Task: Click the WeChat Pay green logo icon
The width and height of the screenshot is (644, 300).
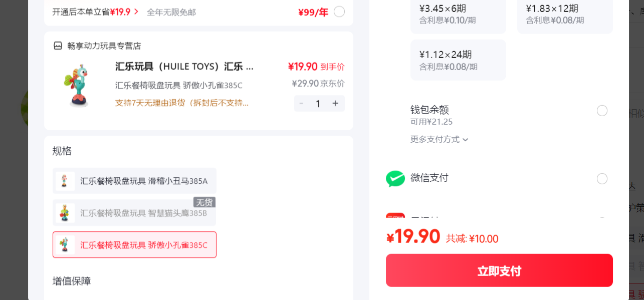Action: click(395, 179)
